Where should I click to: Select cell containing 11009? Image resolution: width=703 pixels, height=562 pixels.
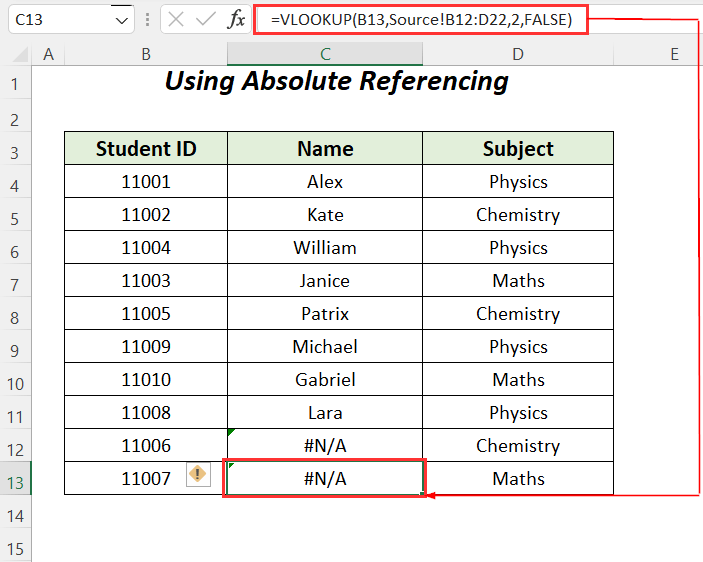point(146,346)
